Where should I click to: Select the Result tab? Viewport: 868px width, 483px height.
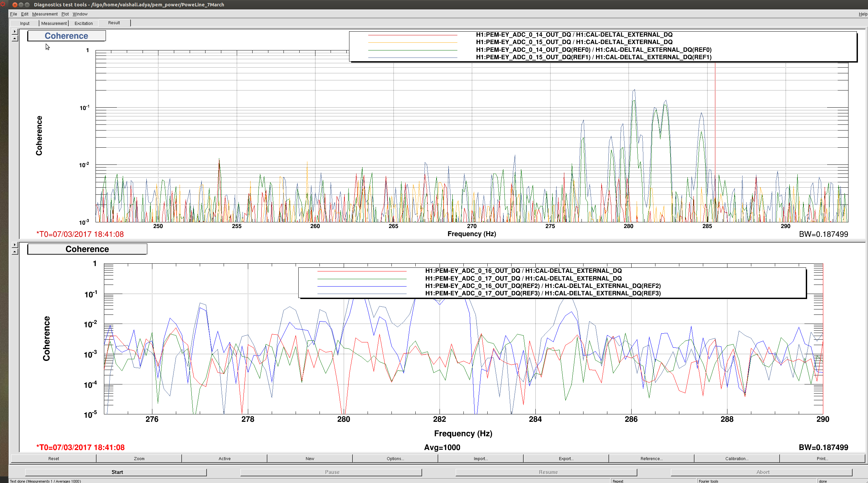pyautogui.click(x=114, y=23)
